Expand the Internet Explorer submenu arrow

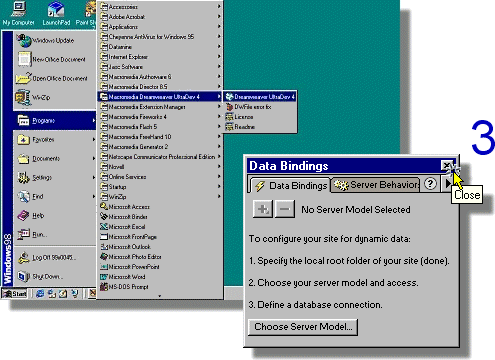coord(219,56)
